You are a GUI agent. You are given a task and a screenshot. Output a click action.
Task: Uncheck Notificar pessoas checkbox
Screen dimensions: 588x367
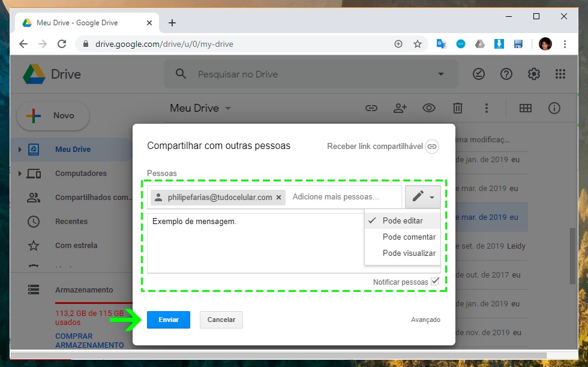pos(435,281)
